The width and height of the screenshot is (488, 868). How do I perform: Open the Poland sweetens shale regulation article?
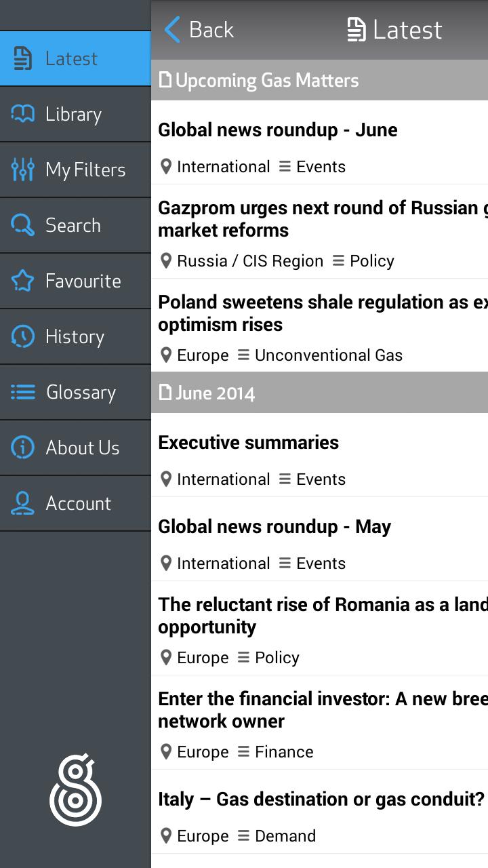coord(319,313)
